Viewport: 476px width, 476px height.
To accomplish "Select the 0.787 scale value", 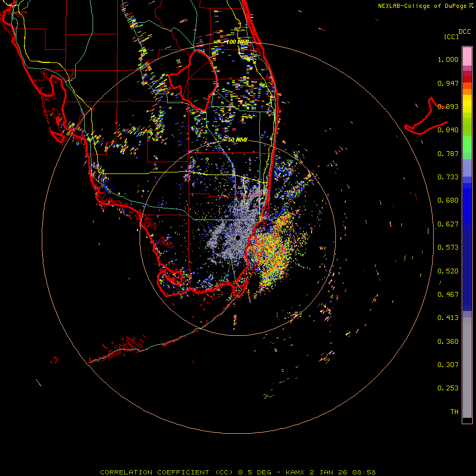I will pyautogui.click(x=448, y=153).
